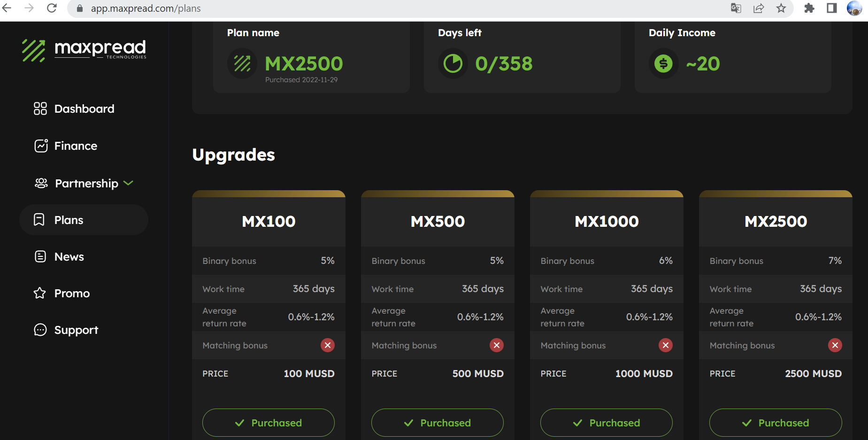Click the MX500 card title
868x440 pixels.
point(438,221)
